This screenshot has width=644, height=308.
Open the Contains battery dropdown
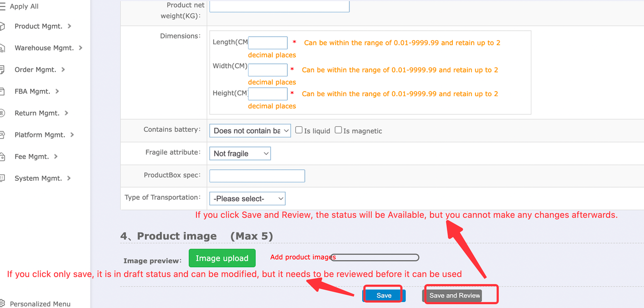250,130
